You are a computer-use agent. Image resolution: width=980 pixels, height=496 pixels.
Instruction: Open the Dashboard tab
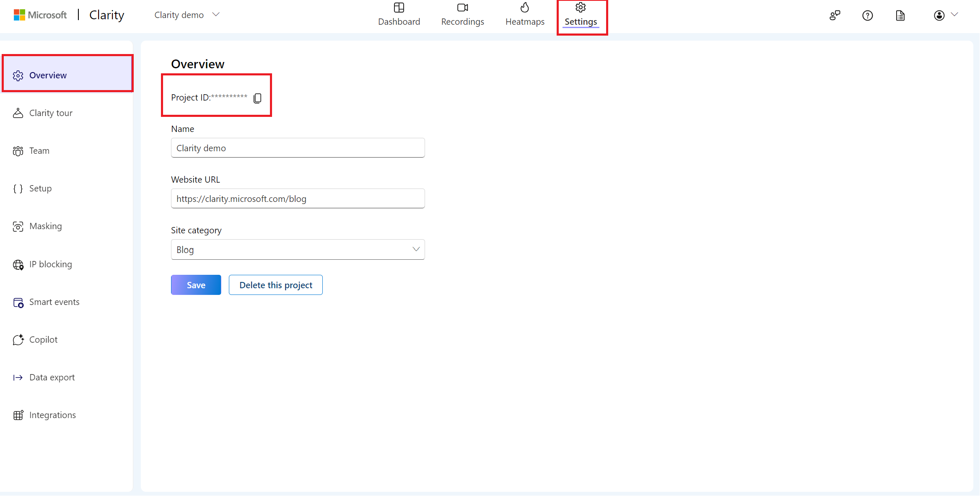pos(399,15)
